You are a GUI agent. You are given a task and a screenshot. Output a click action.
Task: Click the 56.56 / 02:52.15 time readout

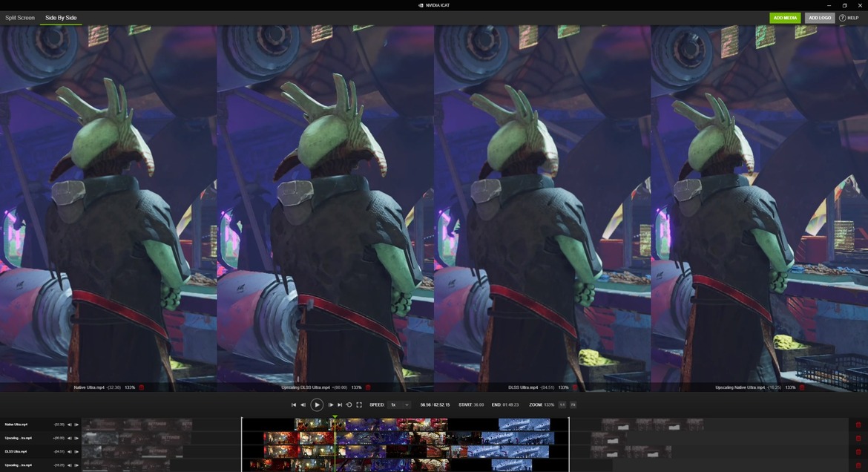tap(435, 405)
